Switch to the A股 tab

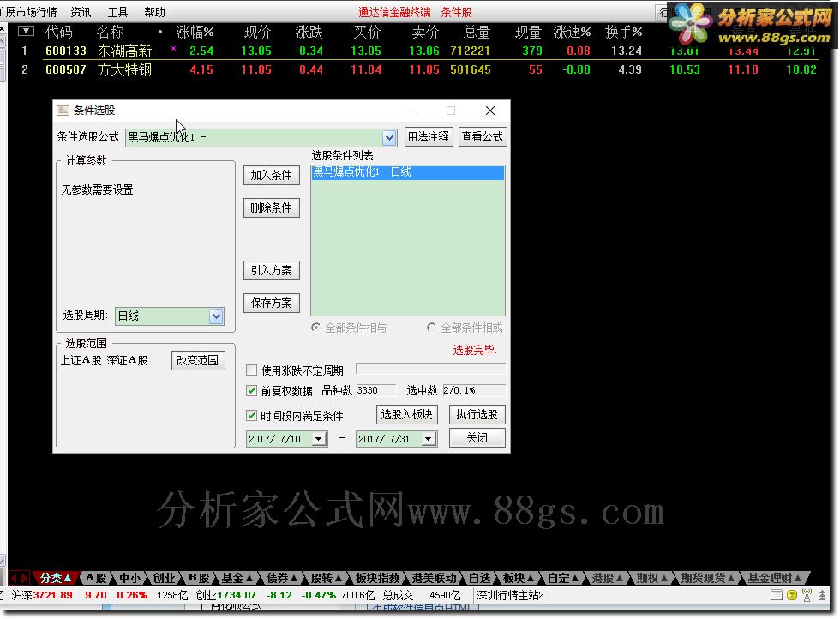pos(96,578)
